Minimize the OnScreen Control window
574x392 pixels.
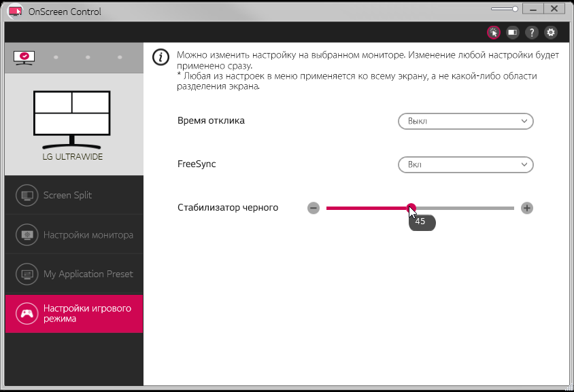pyautogui.click(x=533, y=9)
